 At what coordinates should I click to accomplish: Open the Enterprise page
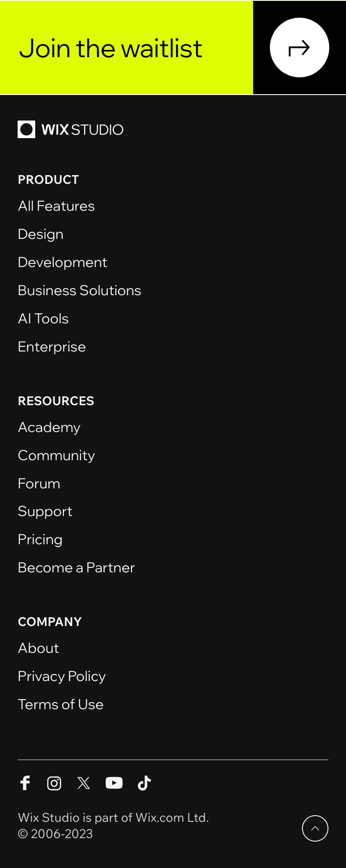[x=52, y=347]
